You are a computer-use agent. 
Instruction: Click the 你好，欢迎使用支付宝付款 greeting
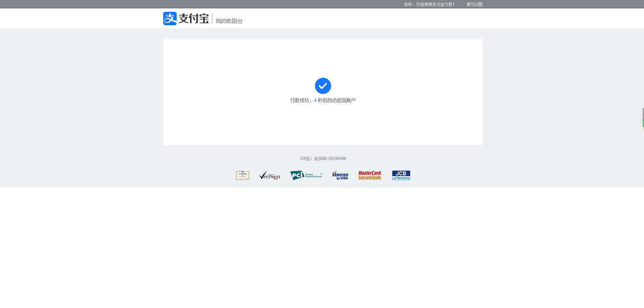click(429, 4)
